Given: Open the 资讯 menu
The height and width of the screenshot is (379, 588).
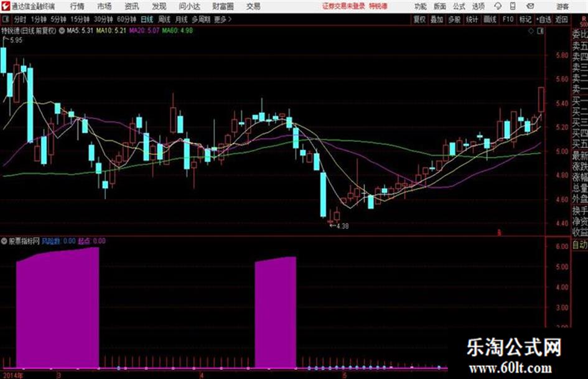Looking at the screenshot, I should tap(132, 6).
